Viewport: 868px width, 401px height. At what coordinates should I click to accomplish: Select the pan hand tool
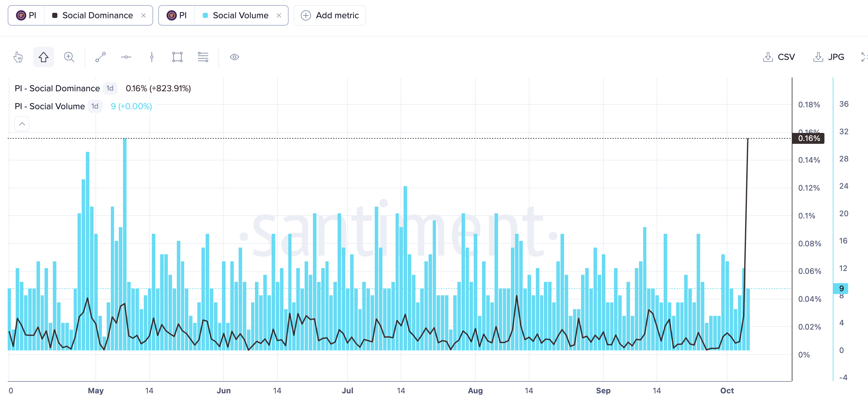18,57
